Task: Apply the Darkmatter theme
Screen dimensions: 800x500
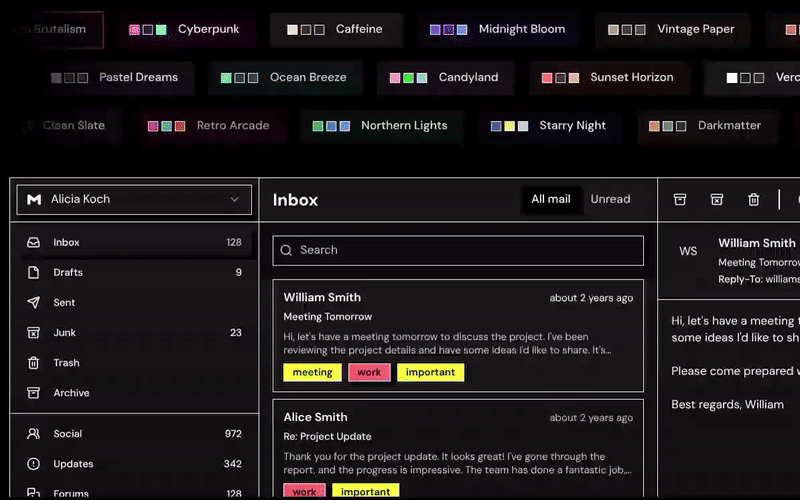Action: tap(707, 126)
